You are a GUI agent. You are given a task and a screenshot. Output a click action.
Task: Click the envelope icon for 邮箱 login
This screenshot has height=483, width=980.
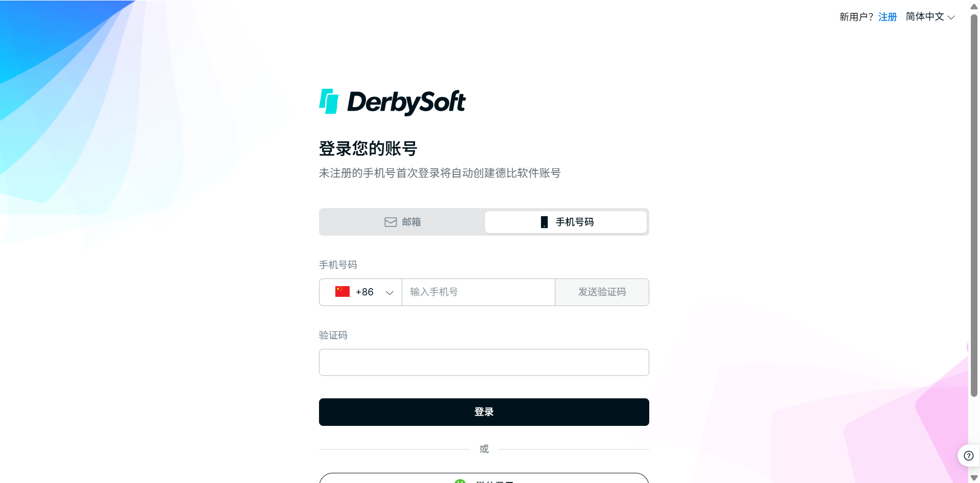[390, 222]
